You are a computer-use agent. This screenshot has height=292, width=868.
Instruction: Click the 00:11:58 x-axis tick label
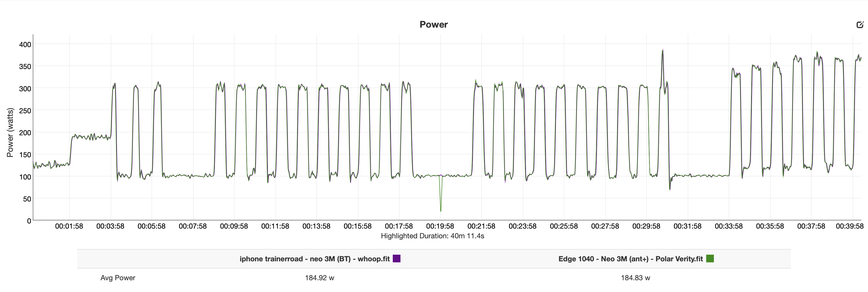click(x=275, y=226)
